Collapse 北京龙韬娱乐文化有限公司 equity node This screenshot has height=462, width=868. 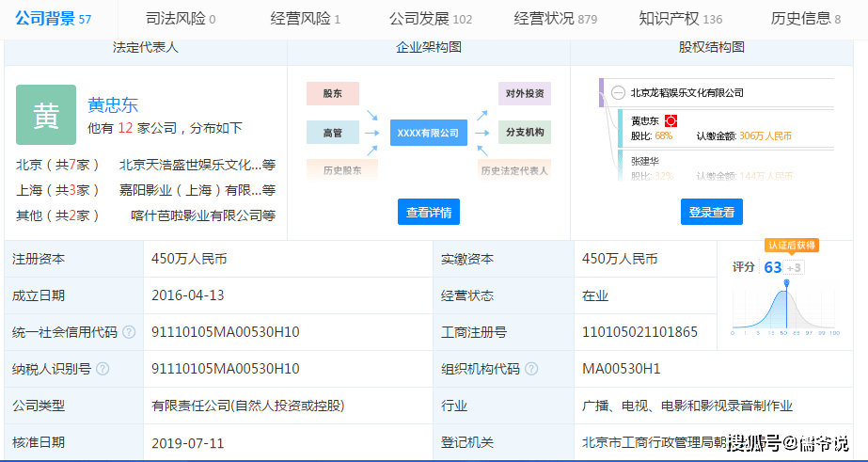coord(618,92)
